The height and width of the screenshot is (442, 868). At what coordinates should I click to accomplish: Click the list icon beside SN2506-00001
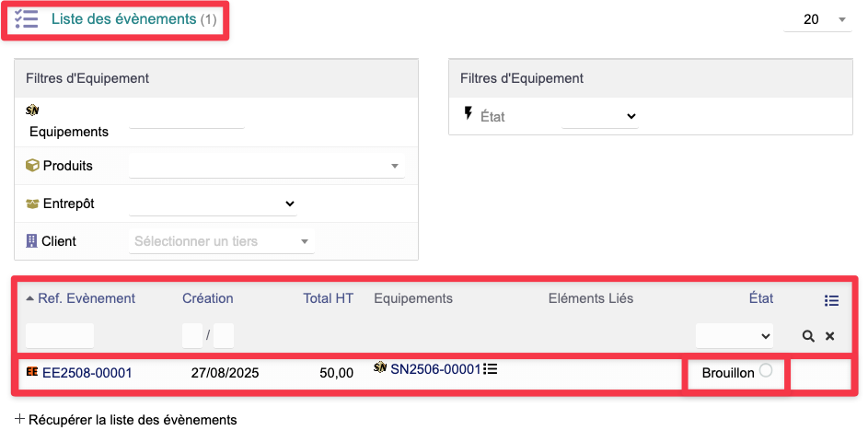(491, 369)
